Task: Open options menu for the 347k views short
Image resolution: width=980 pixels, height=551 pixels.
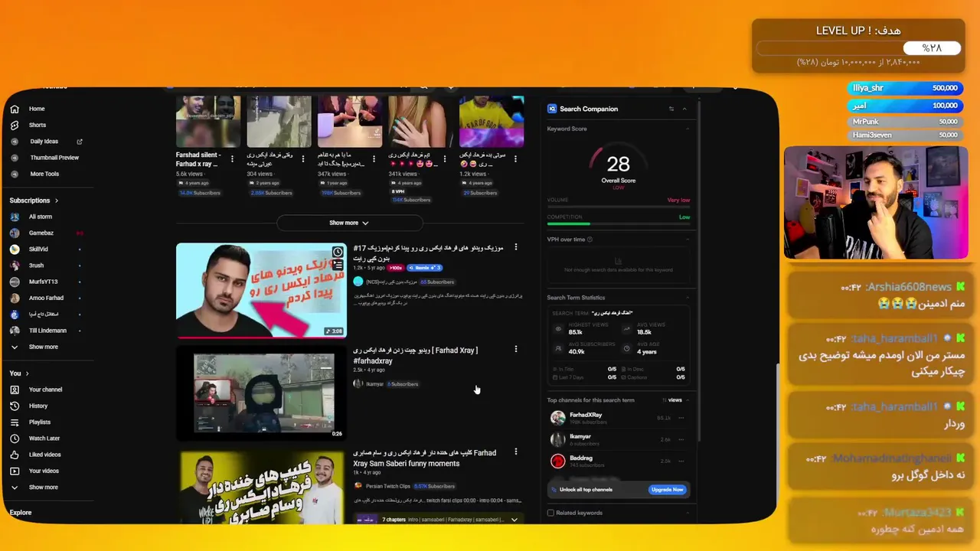Action: [x=374, y=158]
